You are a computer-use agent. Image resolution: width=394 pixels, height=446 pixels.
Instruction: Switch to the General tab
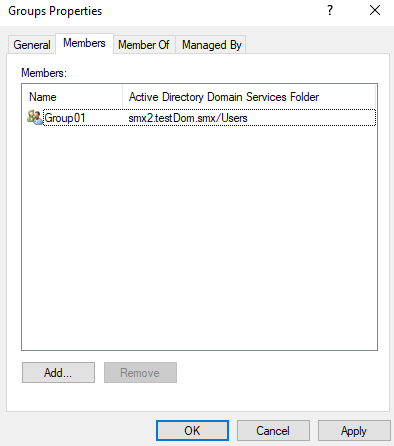pos(32,45)
